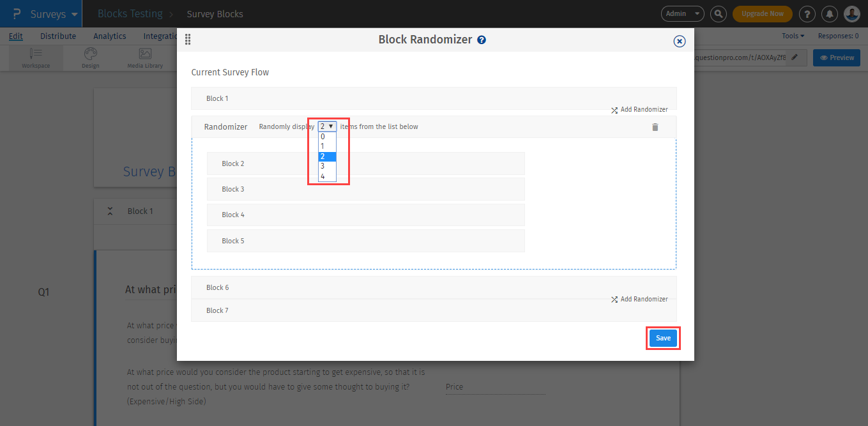Image resolution: width=868 pixels, height=426 pixels.
Task: Open the global search icon
Action: tap(718, 13)
